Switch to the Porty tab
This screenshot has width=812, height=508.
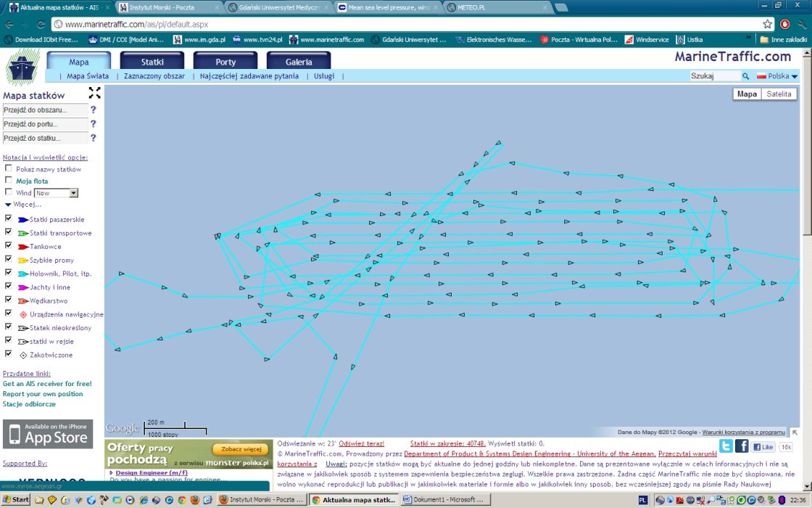tap(225, 62)
